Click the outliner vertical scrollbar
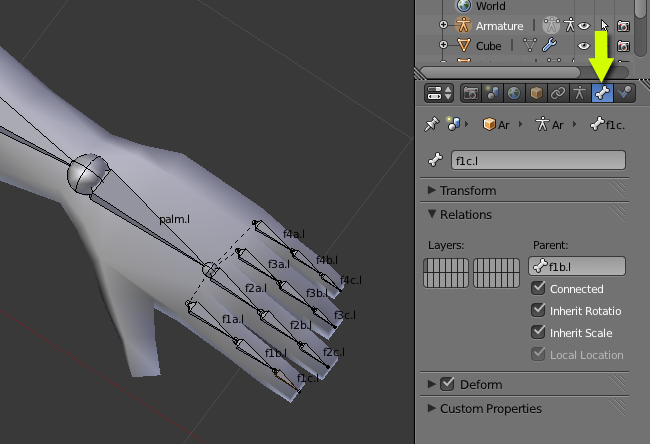The image size is (650, 444). (x=642, y=8)
